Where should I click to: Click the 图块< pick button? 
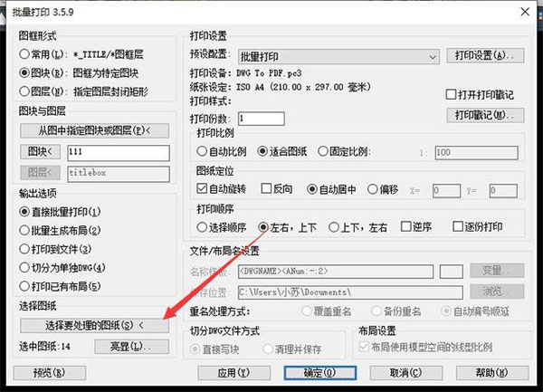(x=40, y=151)
